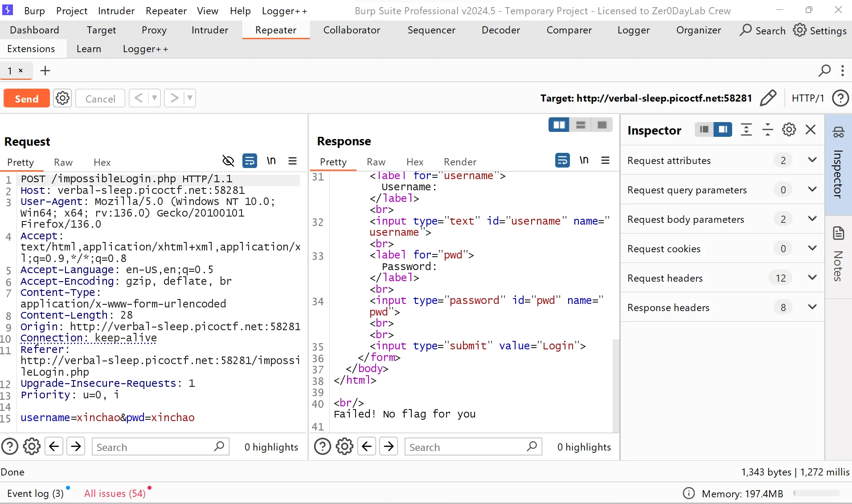
Task: Toggle show newline characters in Request pane
Action: coord(271,161)
